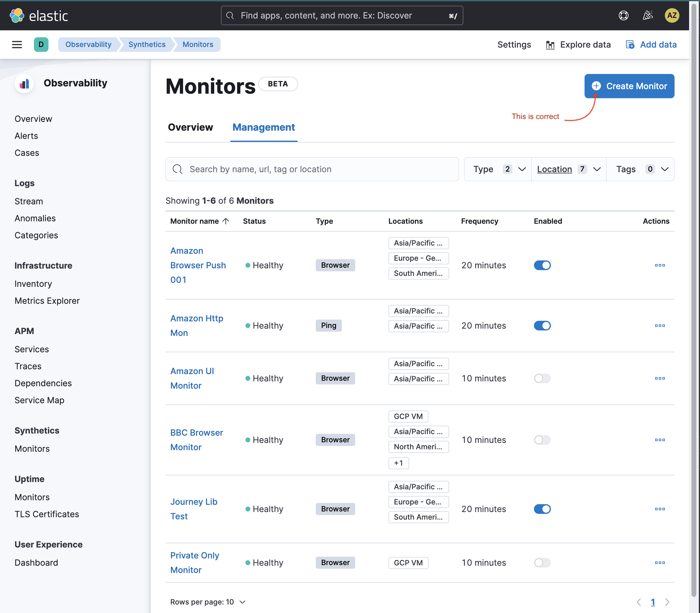Open actions menu for Amazon Browser Push 001

pyautogui.click(x=659, y=265)
